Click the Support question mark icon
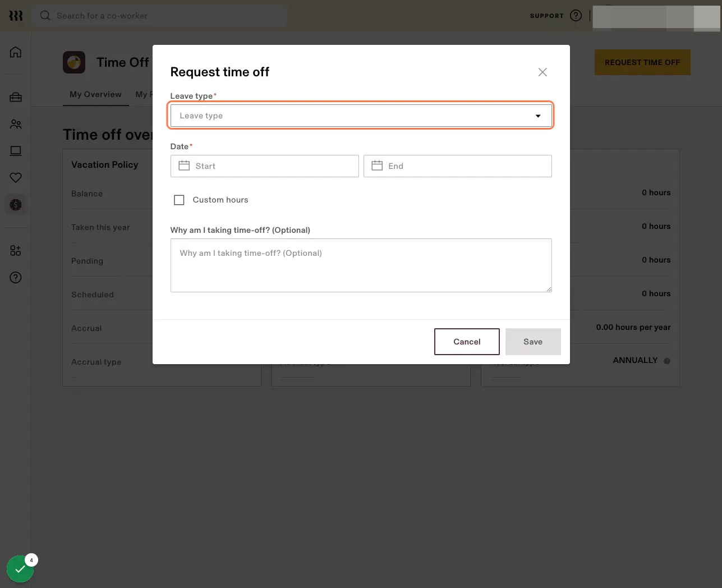722x588 pixels. tap(576, 16)
